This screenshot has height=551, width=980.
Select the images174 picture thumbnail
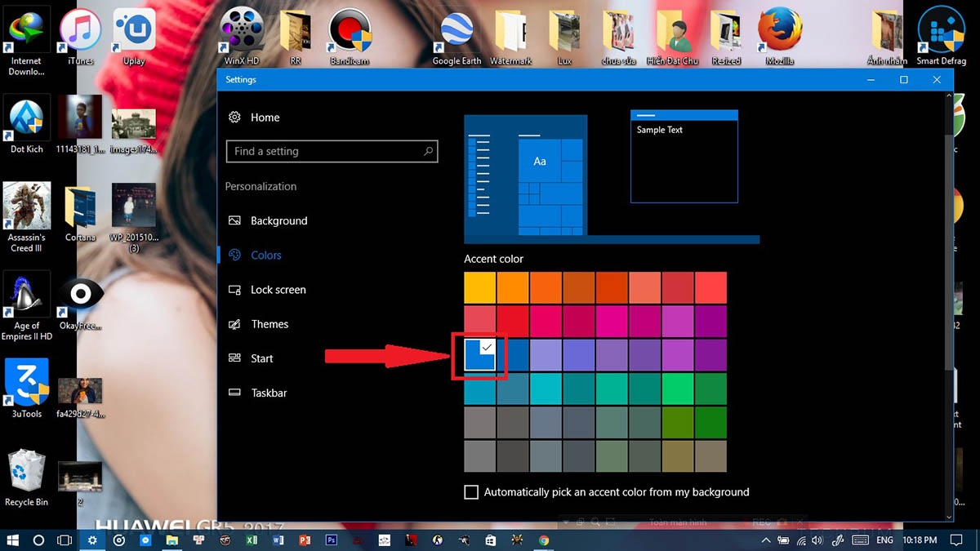point(134,131)
